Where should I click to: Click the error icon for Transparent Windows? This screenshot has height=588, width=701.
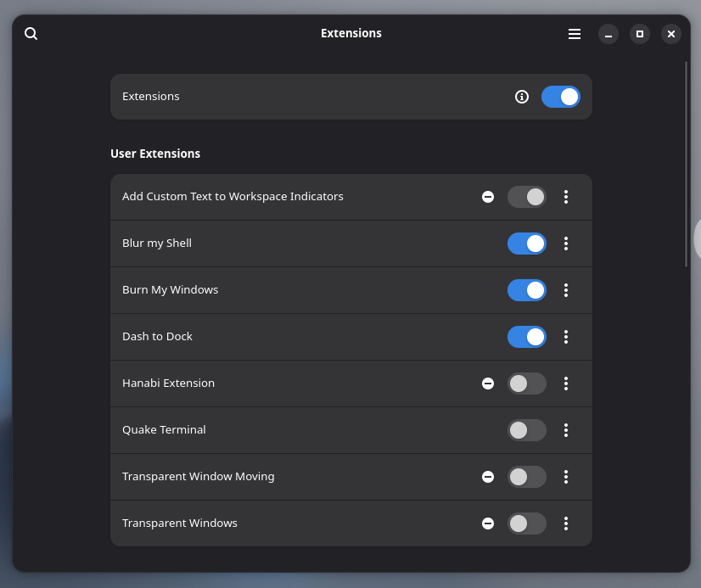(x=488, y=524)
